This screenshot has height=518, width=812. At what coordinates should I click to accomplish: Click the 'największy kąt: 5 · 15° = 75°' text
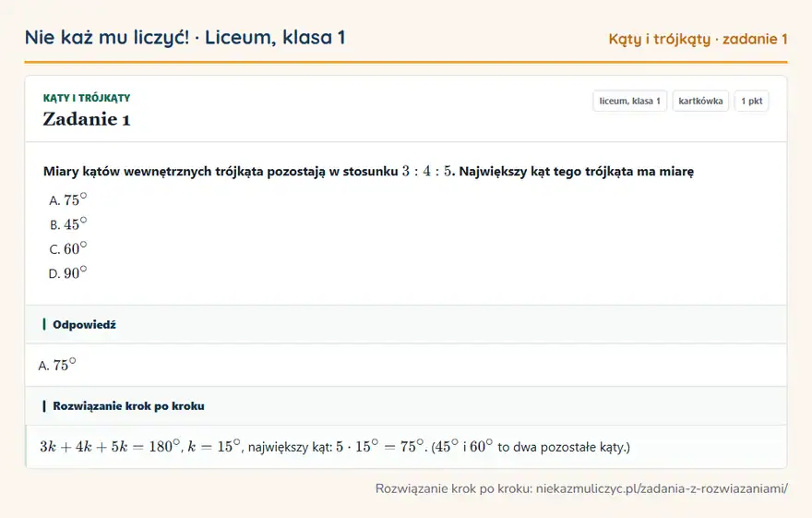(x=336, y=446)
